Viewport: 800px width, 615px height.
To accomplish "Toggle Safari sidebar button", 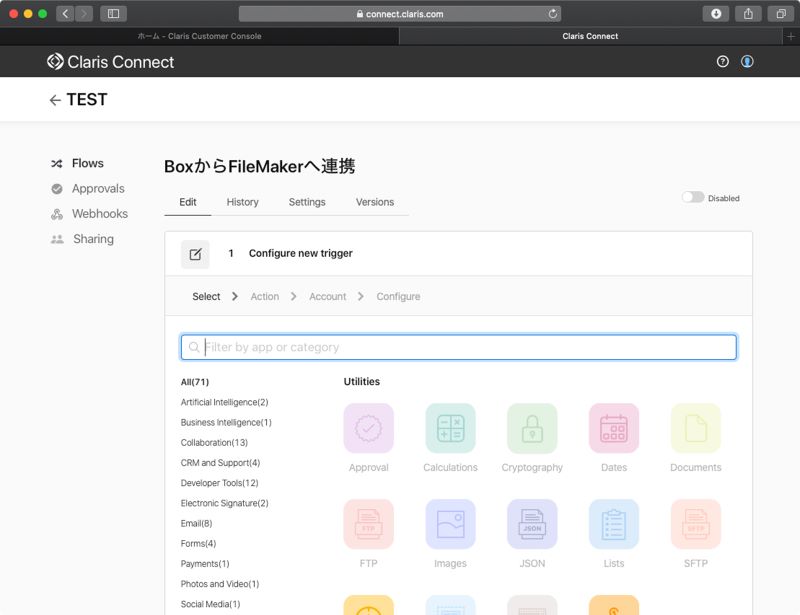I will [x=113, y=14].
